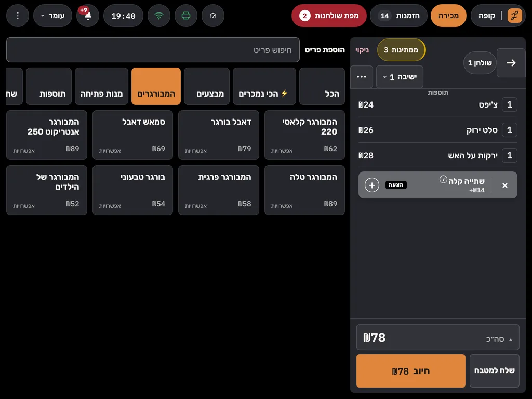This screenshot has width=532, height=399.
Task: Open אפשרויות on המבורגר קלאסי 220 card
Action: point(282,151)
